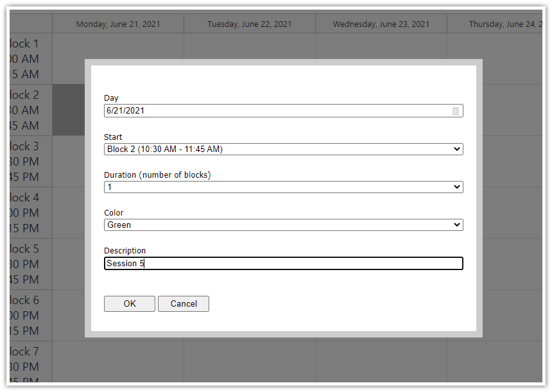Open the calendar date picker icon
The image size is (552, 392).
[456, 110]
